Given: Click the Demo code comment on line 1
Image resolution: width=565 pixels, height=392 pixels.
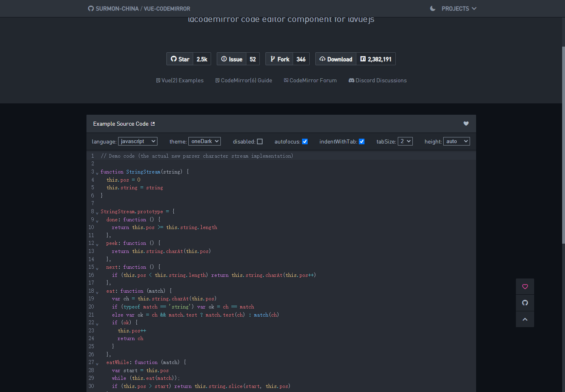Looking at the screenshot, I should [197, 156].
